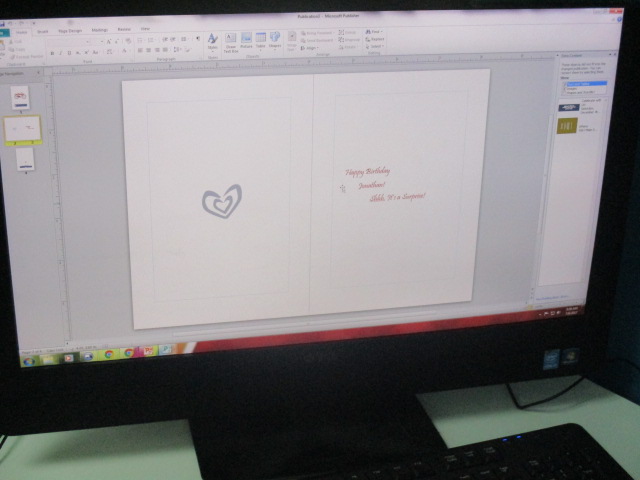Open the font name dropdown

point(88,42)
